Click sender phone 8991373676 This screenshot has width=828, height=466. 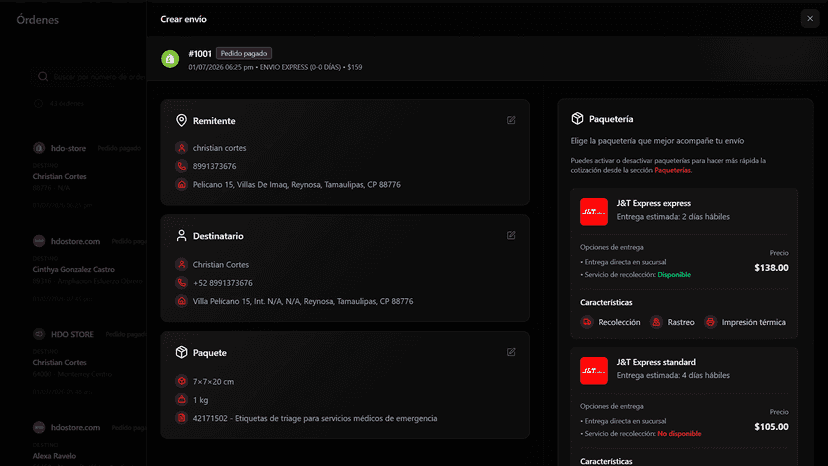tap(214, 166)
